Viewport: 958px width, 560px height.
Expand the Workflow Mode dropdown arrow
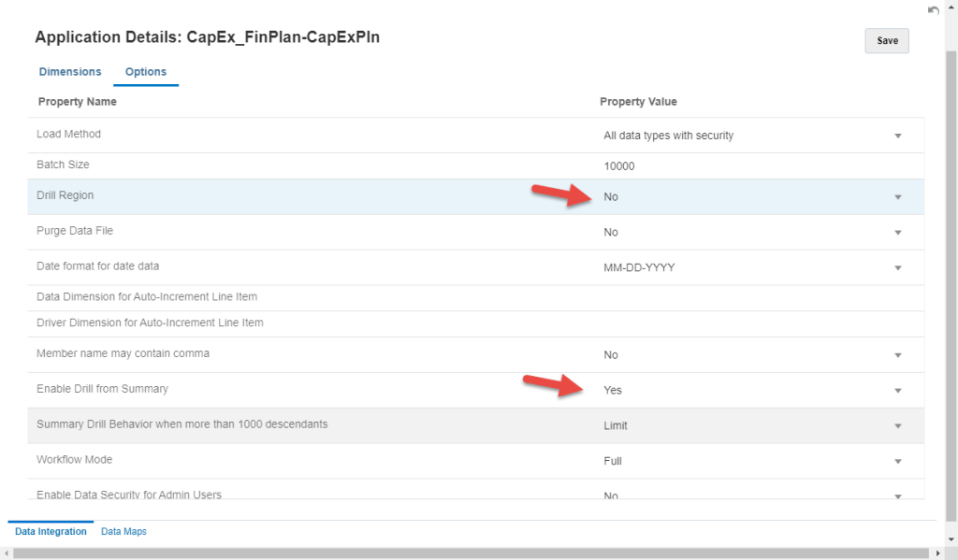pos(897,462)
